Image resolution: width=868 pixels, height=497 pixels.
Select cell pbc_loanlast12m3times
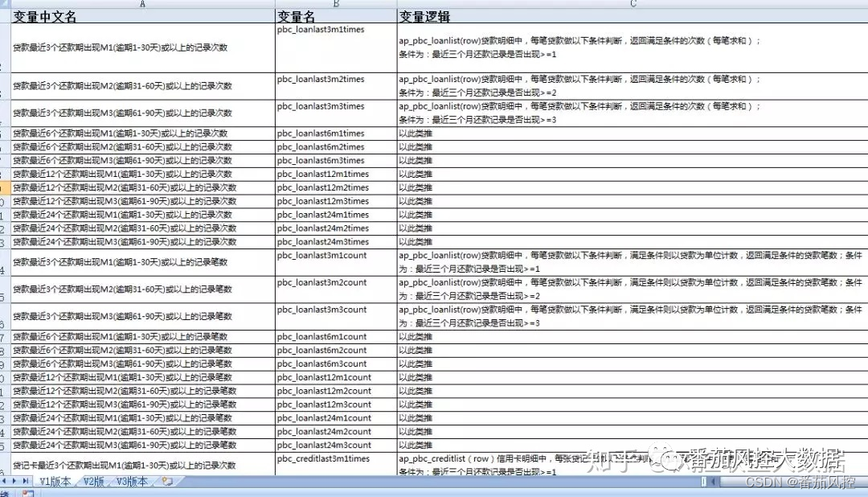coord(336,201)
